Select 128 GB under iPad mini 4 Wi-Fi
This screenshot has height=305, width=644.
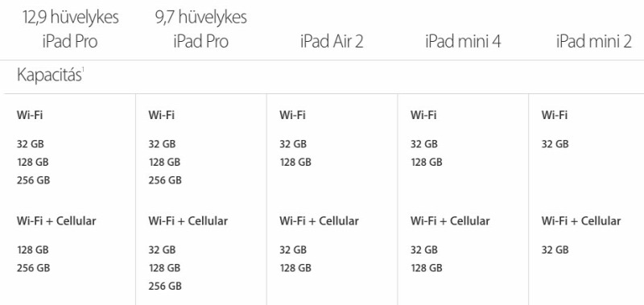[x=427, y=162]
